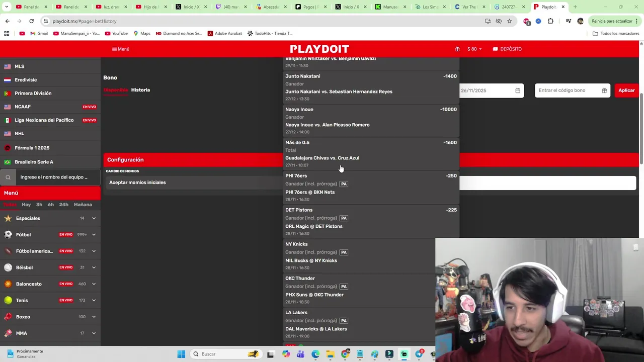Screen dimensions: 644x362
Task: Open PHI 76ers @ BKN Nets bet
Action: (371, 188)
